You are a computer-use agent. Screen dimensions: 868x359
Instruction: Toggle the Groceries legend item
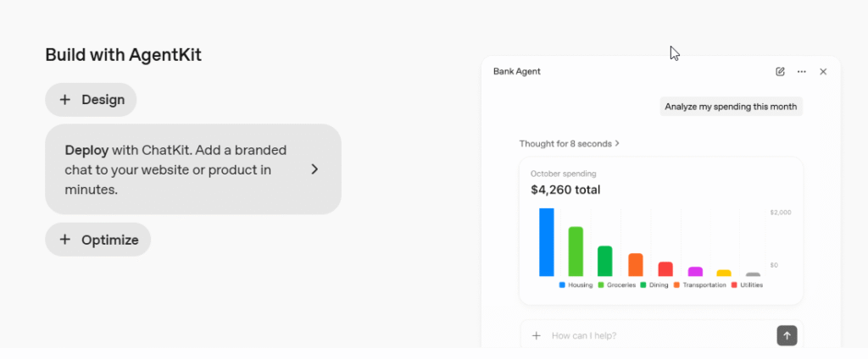click(x=617, y=285)
